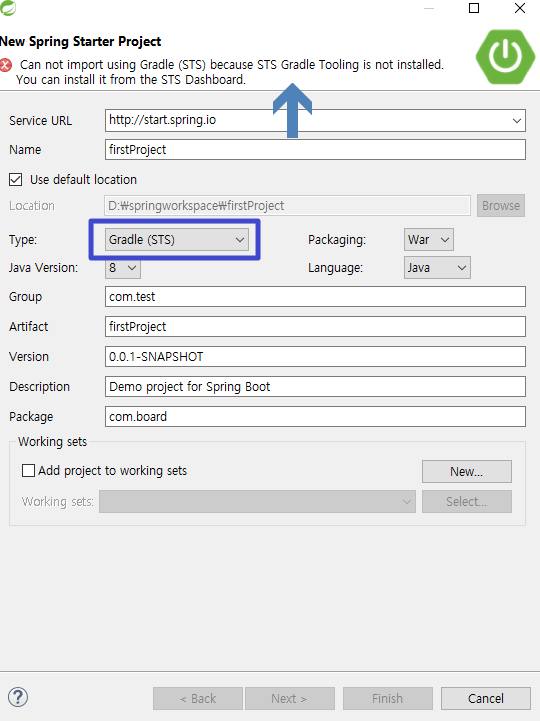Click the Spring Boot power logo

(505, 57)
